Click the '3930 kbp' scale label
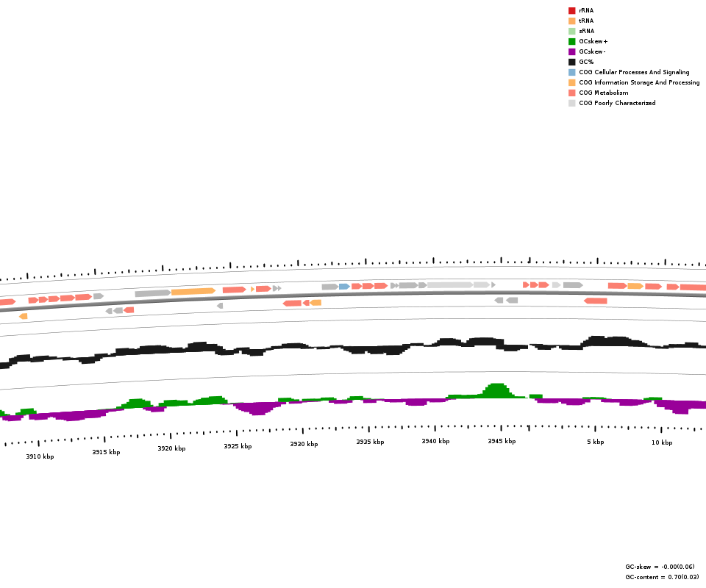This screenshot has width=706, height=588. point(304,444)
